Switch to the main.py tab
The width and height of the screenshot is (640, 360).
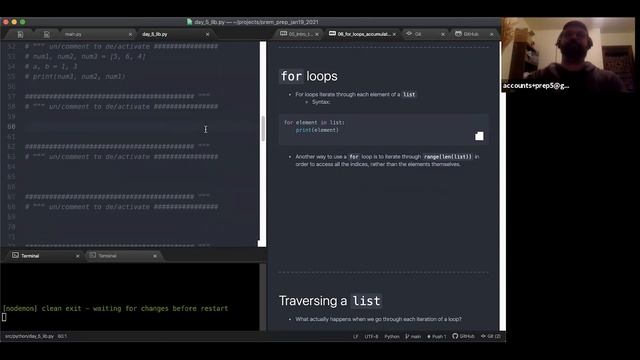pyautogui.click(x=73, y=35)
